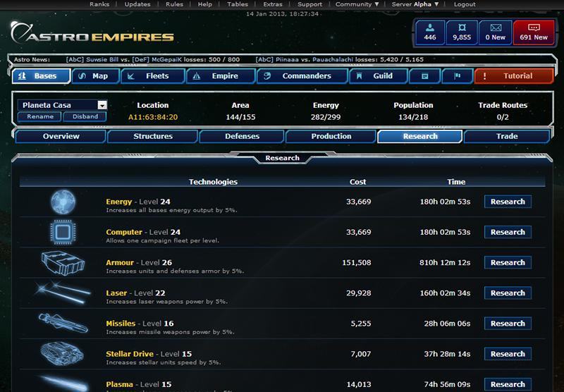Click the Astro Empires logo
This screenshot has height=392, width=564.
pos(92,32)
